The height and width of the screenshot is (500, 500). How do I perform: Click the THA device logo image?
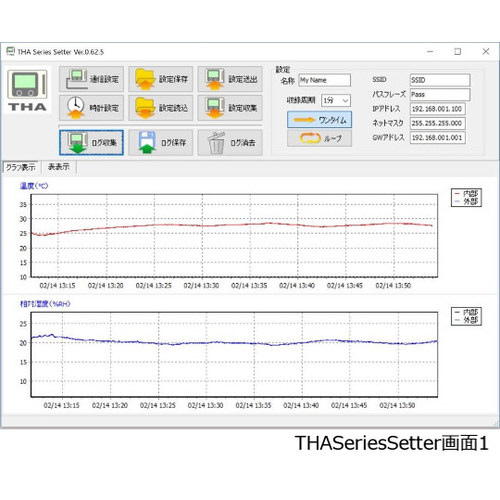[27, 90]
